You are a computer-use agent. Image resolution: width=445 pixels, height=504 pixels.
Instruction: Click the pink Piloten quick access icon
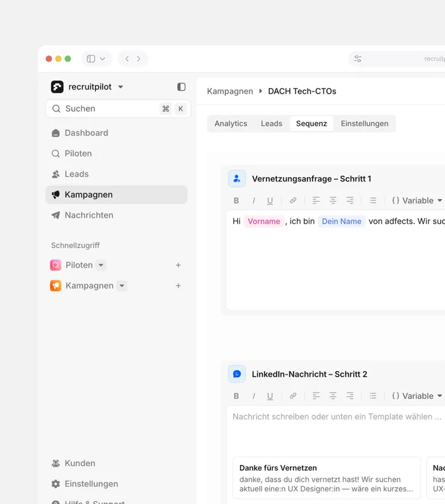55,265
